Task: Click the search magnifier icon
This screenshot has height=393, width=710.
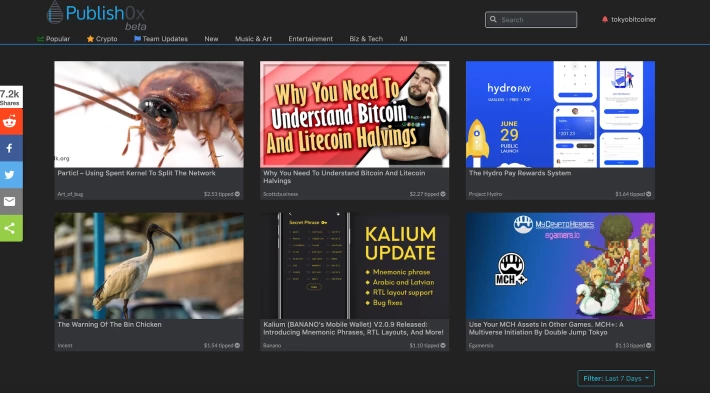Action: (494, 19)
